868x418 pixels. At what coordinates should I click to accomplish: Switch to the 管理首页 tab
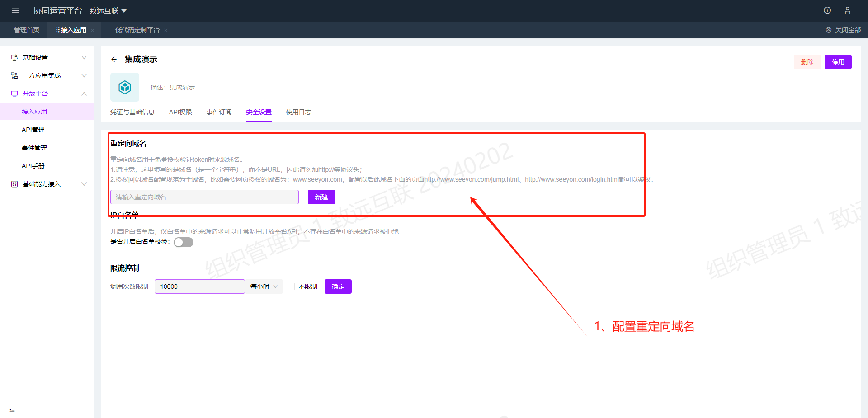(27, 30)
